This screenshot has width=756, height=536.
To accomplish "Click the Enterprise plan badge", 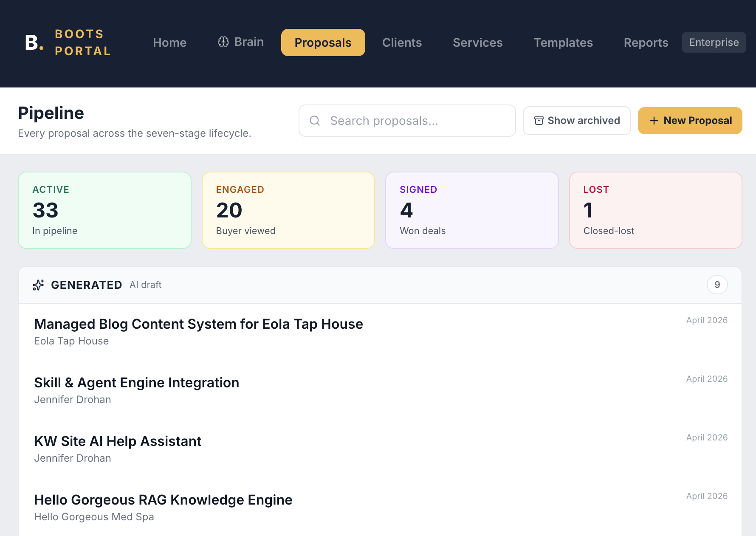I will (x=714, y=42).
